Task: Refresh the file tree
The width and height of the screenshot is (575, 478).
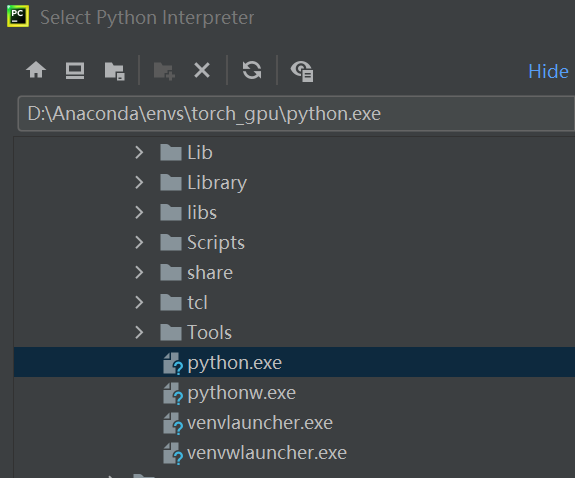Action: 252,70
